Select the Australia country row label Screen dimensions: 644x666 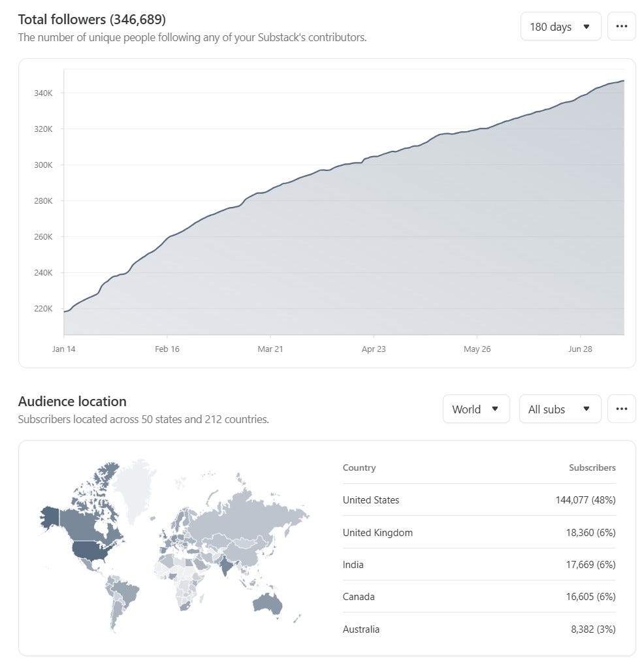pos(361,629)
